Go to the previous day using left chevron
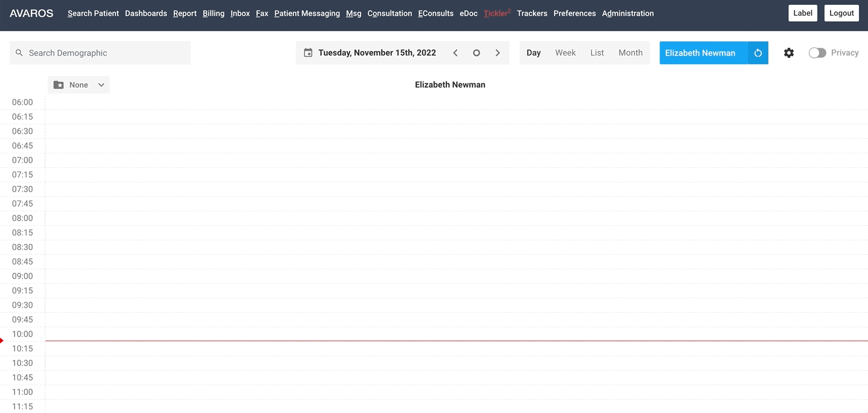 (455, 53)
